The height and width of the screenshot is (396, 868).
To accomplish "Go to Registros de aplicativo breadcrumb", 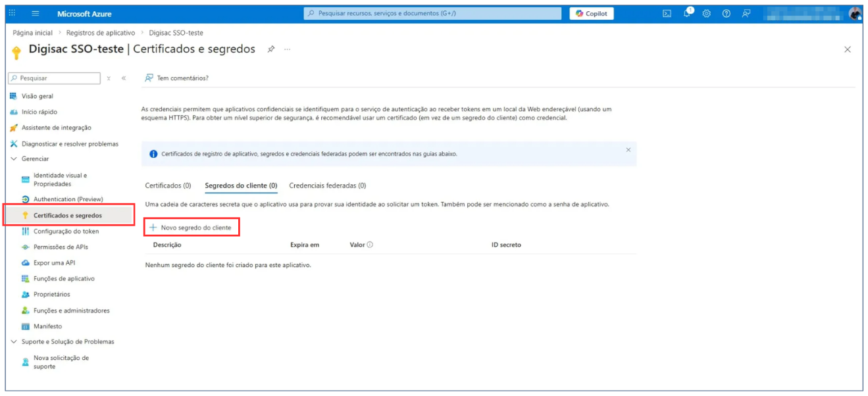I will (101, 33).
